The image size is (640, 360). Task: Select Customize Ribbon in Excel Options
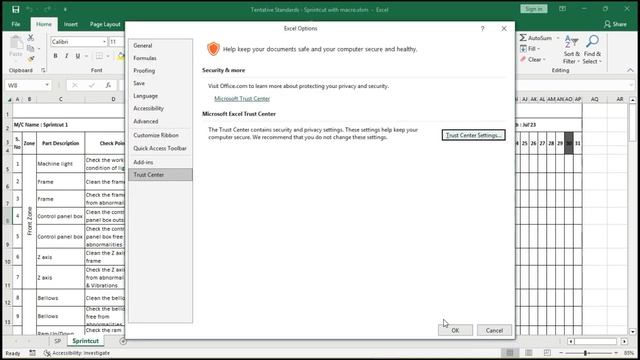(160, 135)
